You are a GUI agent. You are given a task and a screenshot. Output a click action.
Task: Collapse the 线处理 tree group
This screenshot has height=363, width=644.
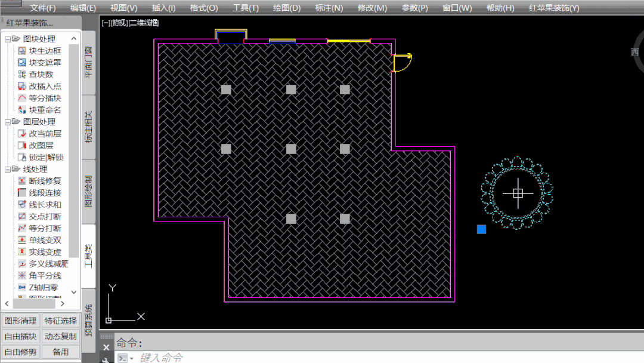click(8, 170)
